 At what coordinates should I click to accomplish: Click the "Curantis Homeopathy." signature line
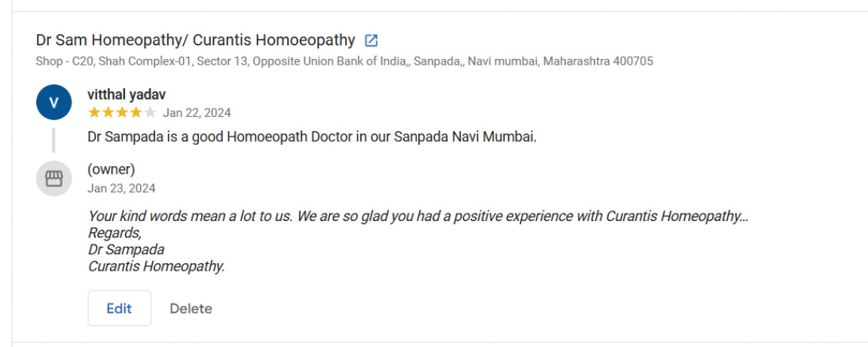[x=157, y=266]
